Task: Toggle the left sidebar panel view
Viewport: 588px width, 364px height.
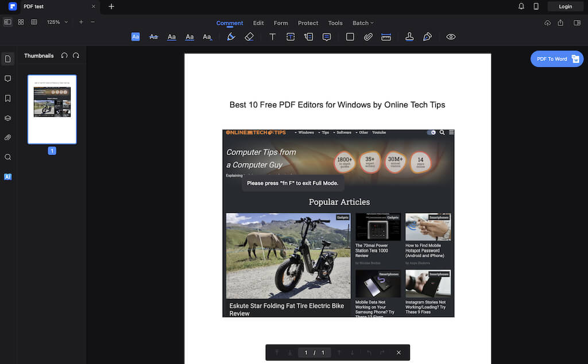Action: tap(7, 22)
